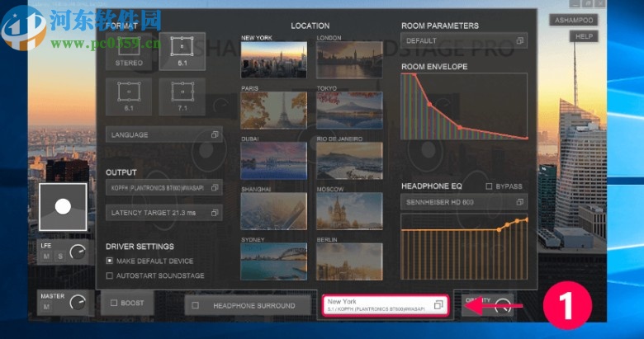Click the LFE volume knob
The width and height of the screenshot is (644, 339).
click(x=78, y=252)
